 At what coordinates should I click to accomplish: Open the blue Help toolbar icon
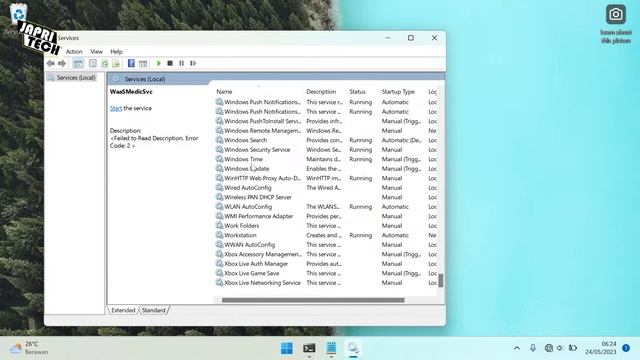pos(131,63)
